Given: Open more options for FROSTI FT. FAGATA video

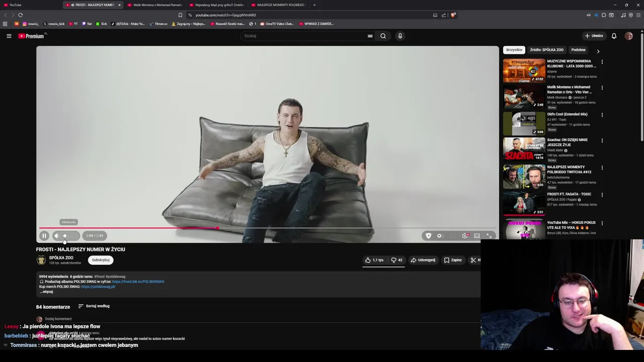Looking at the screenshot, I should point(602,195).
